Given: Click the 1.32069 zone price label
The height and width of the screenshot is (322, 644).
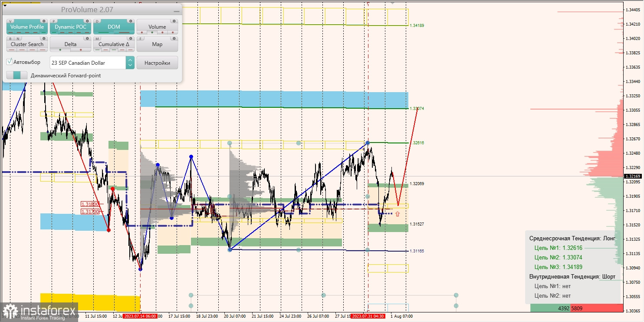Looking at the screenshot, I should pyautogui.click(x=417, y=184).
